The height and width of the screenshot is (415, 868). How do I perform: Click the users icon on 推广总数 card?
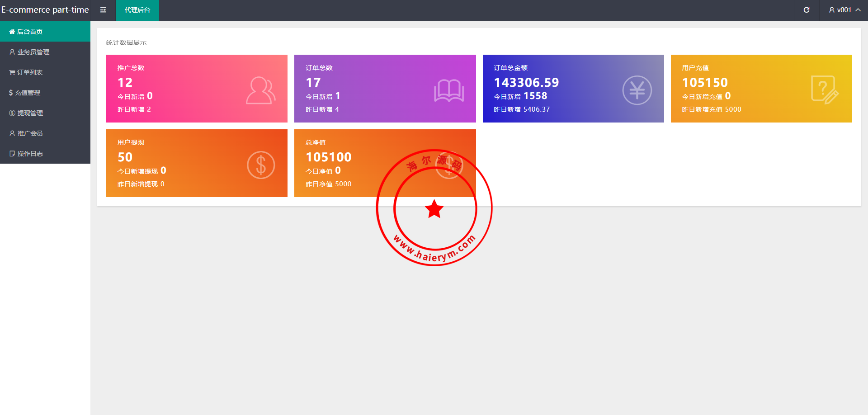coord(260,90)
